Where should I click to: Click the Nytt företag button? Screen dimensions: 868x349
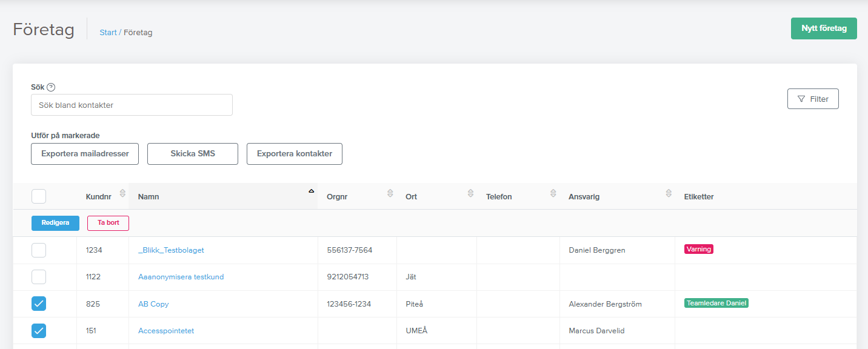823,28
